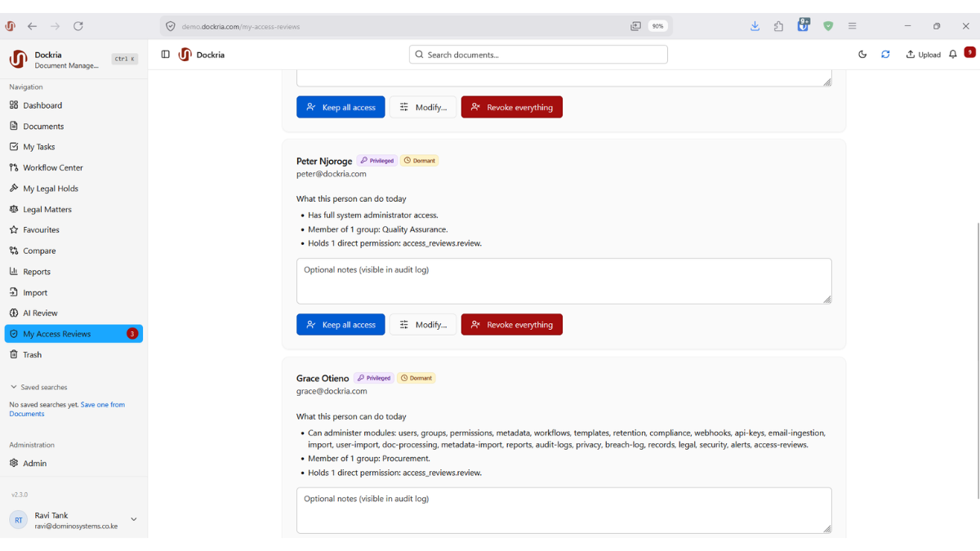Click the Ctrl K shortcut badge
The height and width of the screenshot is (551, 980).
tap(125, 59)
